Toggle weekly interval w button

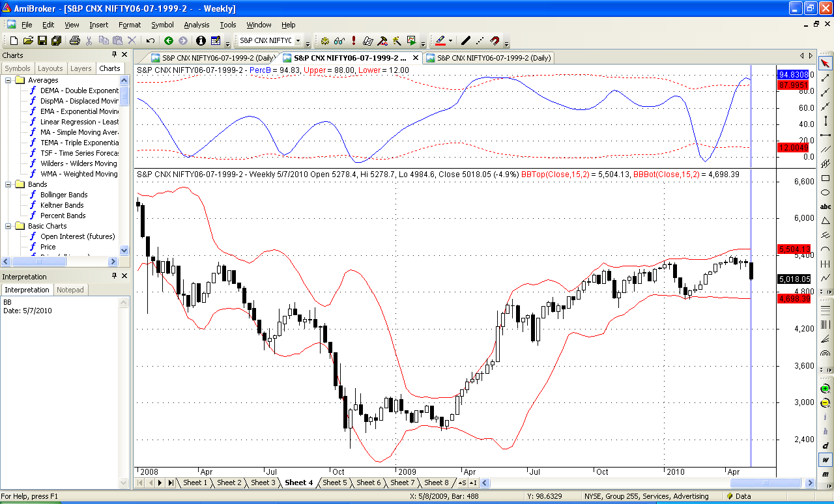pos(826,460)
